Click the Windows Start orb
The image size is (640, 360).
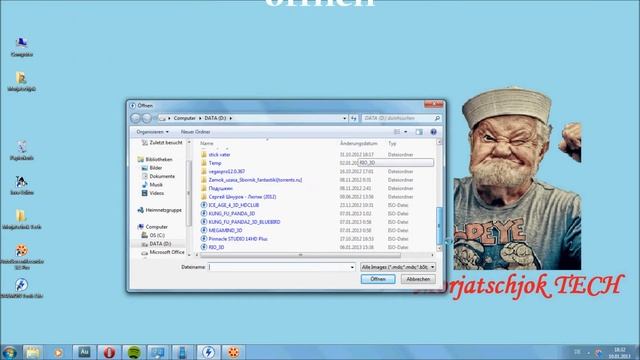coord(9,352)
